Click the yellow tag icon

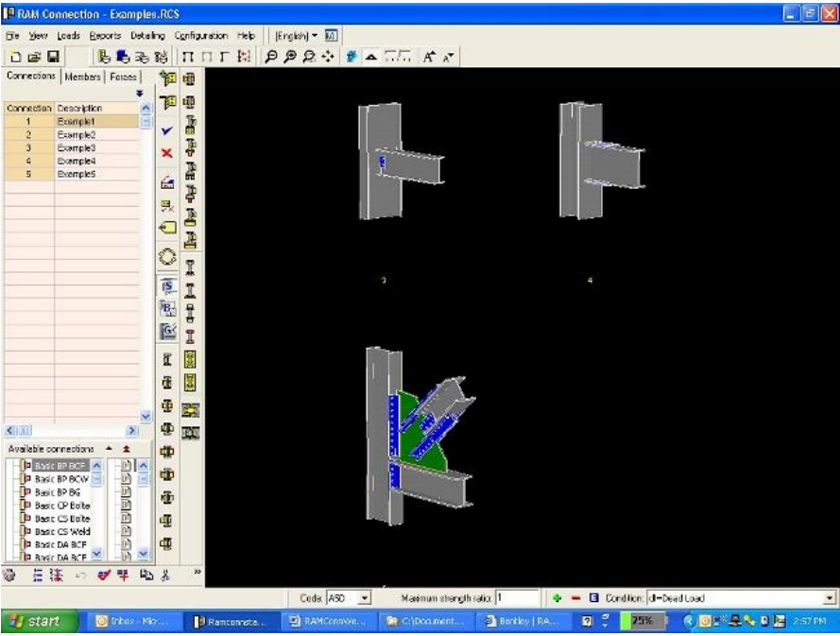click(167, 228)
